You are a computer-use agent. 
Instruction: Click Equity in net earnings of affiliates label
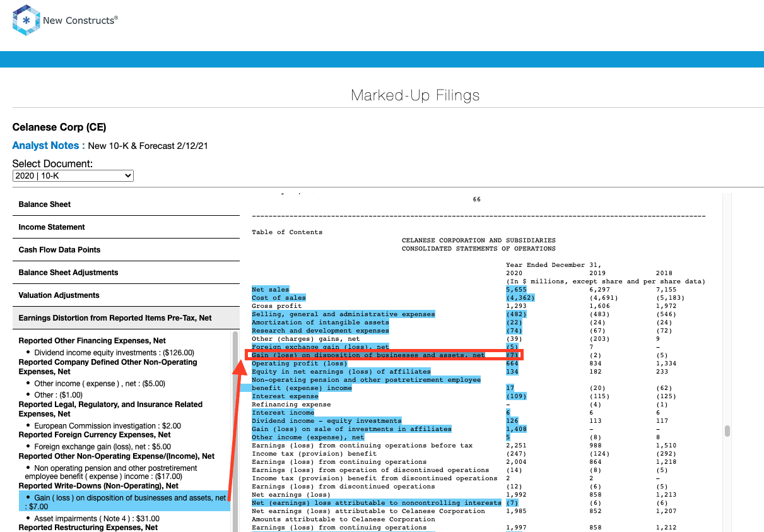coord(341,372)
